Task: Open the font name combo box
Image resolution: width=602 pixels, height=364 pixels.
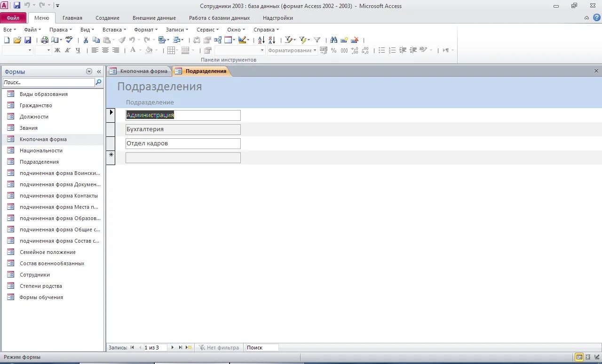Action: point(17,50)
